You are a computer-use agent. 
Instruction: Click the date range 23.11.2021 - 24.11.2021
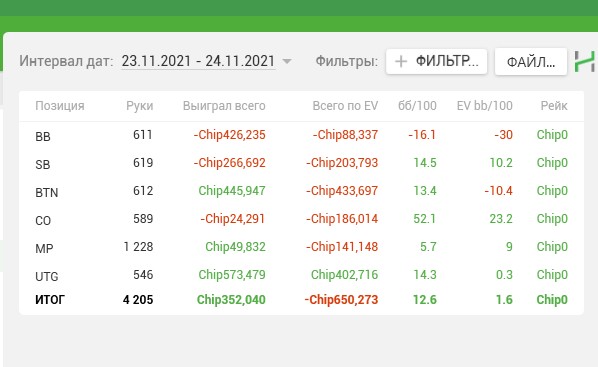point(198,61)
